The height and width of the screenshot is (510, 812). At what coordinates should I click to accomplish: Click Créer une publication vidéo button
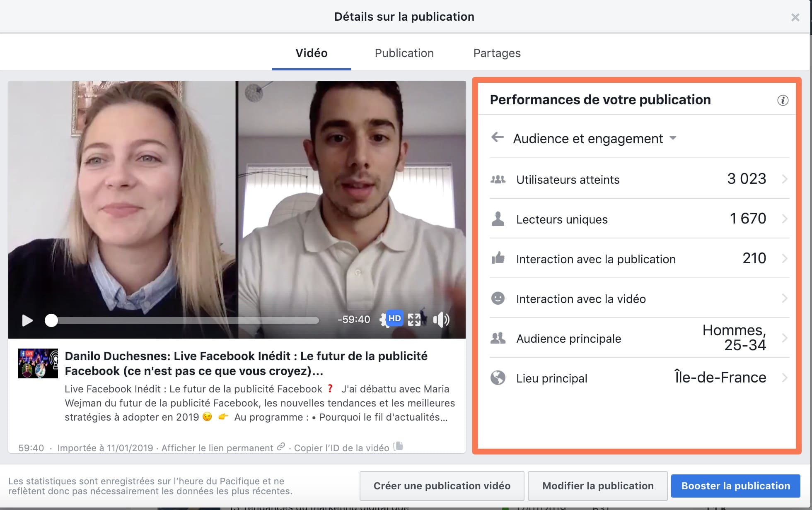(442, 486)
